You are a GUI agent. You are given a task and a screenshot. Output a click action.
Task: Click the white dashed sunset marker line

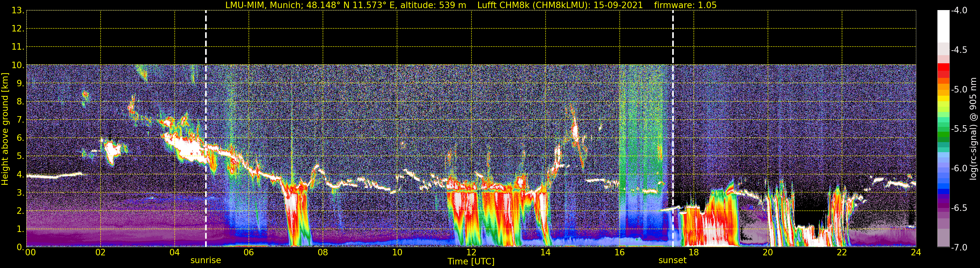673,129
